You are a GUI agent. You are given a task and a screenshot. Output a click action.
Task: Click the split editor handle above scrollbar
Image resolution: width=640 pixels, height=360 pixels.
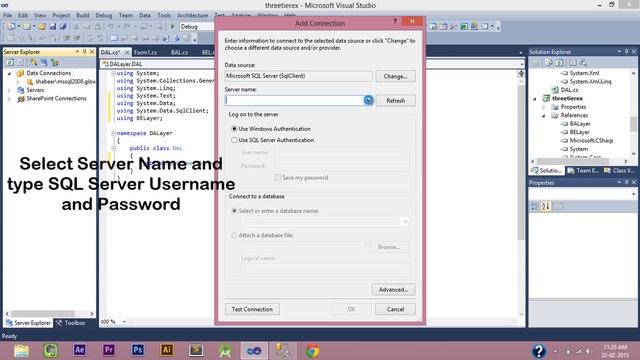(x=521, y=73)
